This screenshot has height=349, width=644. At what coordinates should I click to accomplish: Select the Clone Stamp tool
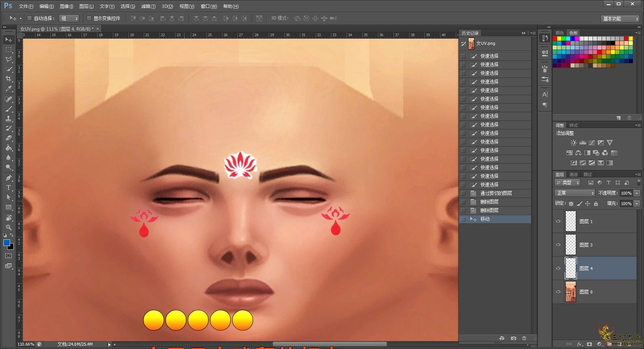click(9, 119)
